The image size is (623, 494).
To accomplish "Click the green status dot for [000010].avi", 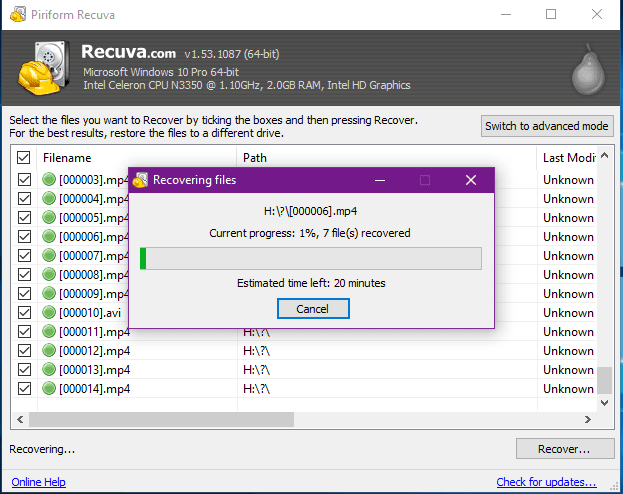I will click(x=49, y=312).
